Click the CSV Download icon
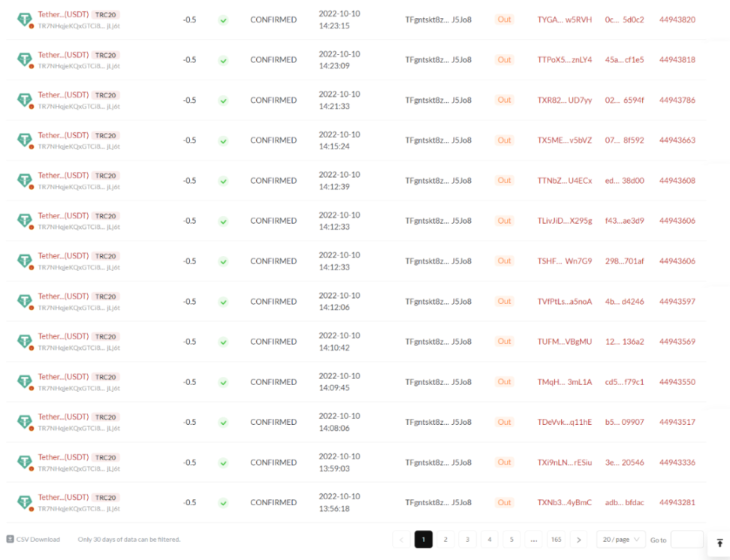The image size is (730, 560). (11, 539)
